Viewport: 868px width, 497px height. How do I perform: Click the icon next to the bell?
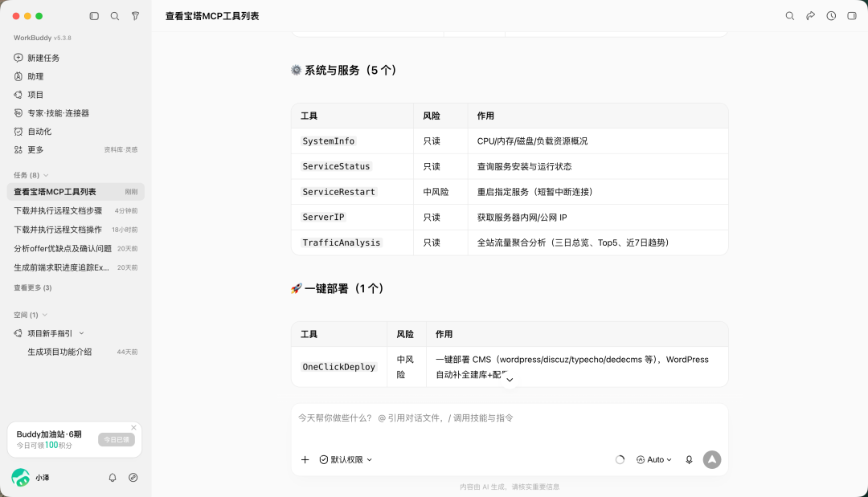pos(133,478)
